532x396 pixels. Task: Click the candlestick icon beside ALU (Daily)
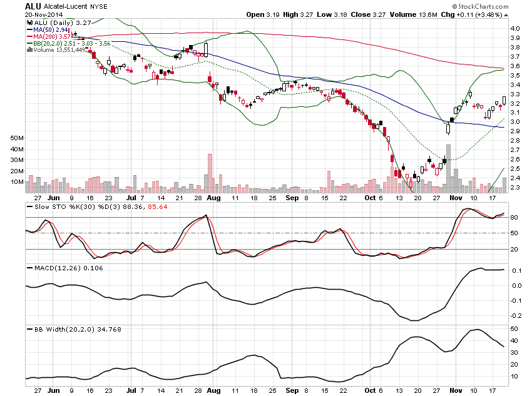30,23
